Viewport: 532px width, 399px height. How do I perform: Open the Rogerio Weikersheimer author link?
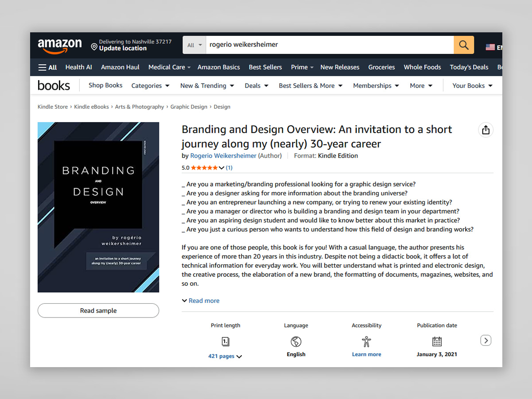point(223,155)
